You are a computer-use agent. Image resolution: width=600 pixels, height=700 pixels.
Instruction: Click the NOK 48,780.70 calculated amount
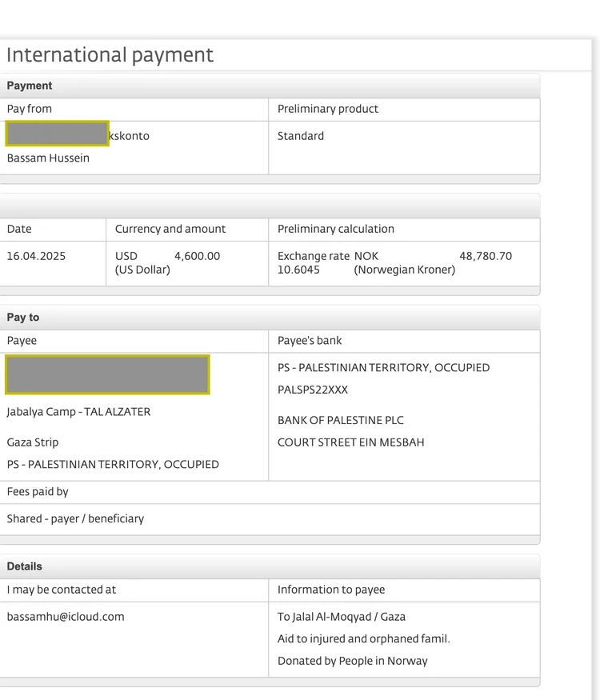(x=485, y=256)
